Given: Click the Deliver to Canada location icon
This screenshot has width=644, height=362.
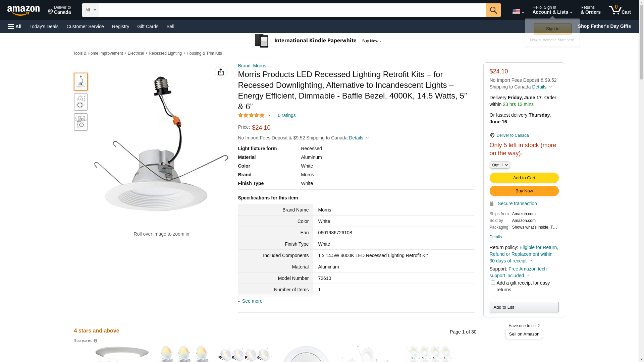Looking at the screenshot, I should point(492,135).
